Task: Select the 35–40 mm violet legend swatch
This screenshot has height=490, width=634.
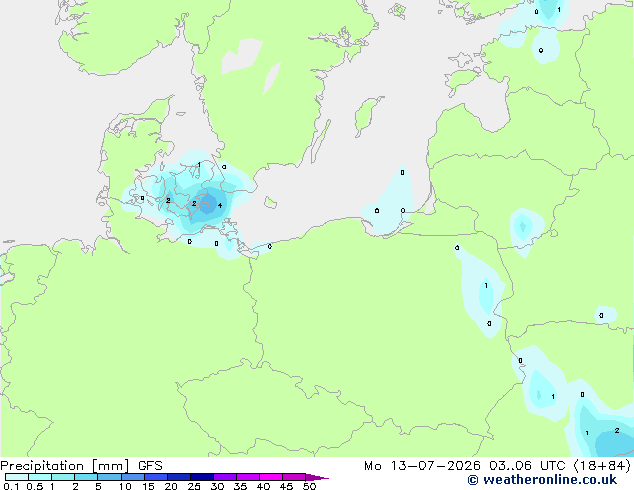Action: click(x=247, y=477)
